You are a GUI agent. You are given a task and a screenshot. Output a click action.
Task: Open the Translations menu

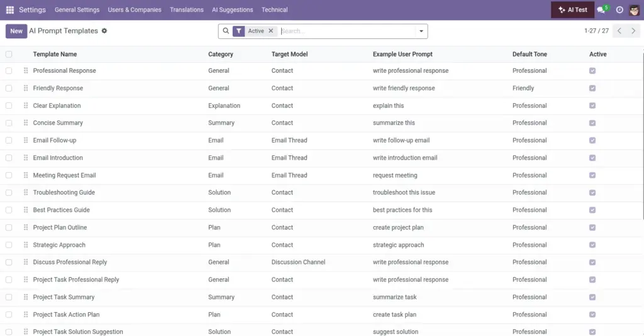pos(186,10)
